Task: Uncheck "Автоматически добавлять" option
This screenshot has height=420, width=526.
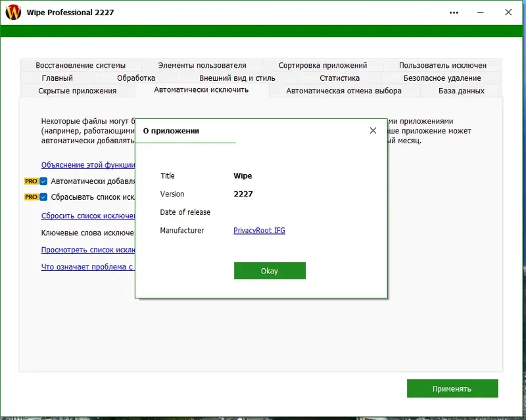Action: click(x=44, y=180)
